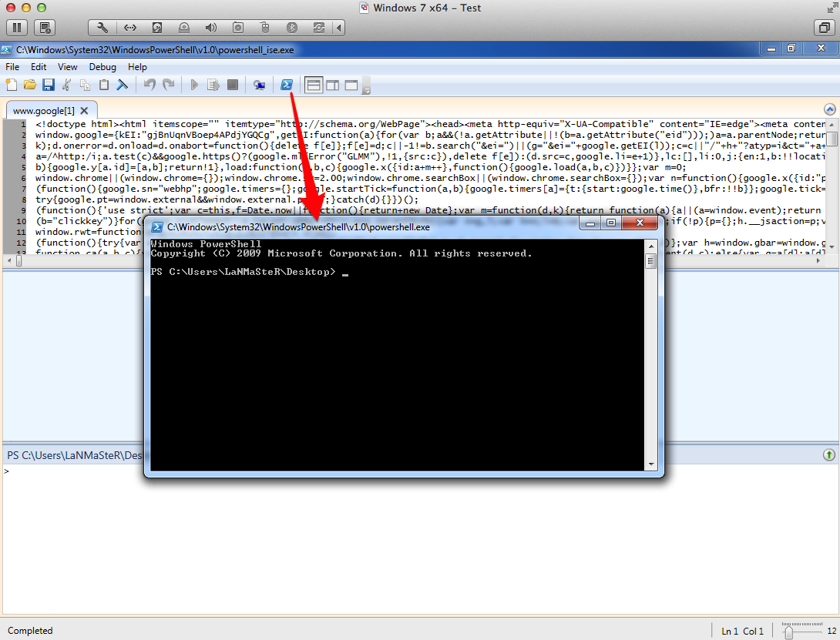Open VM network adapter icon
The height and width of the screenshot is (640, 840).
130,27
